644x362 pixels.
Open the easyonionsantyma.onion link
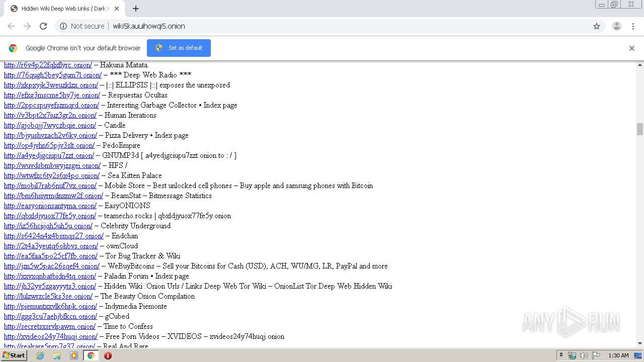[50, 206]
